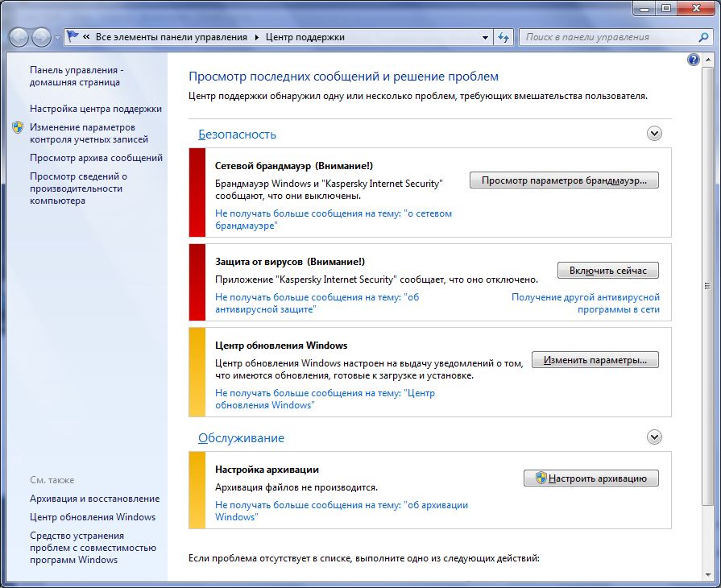Open recent pages dropdown beside navigation arrows
The height and width of the screenshot is (588, 721).
pos(57,38)
